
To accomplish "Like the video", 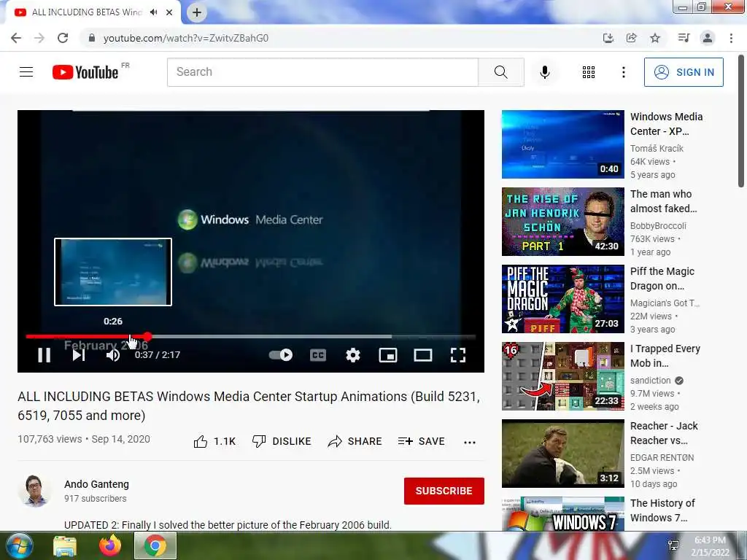I will 215,441.
